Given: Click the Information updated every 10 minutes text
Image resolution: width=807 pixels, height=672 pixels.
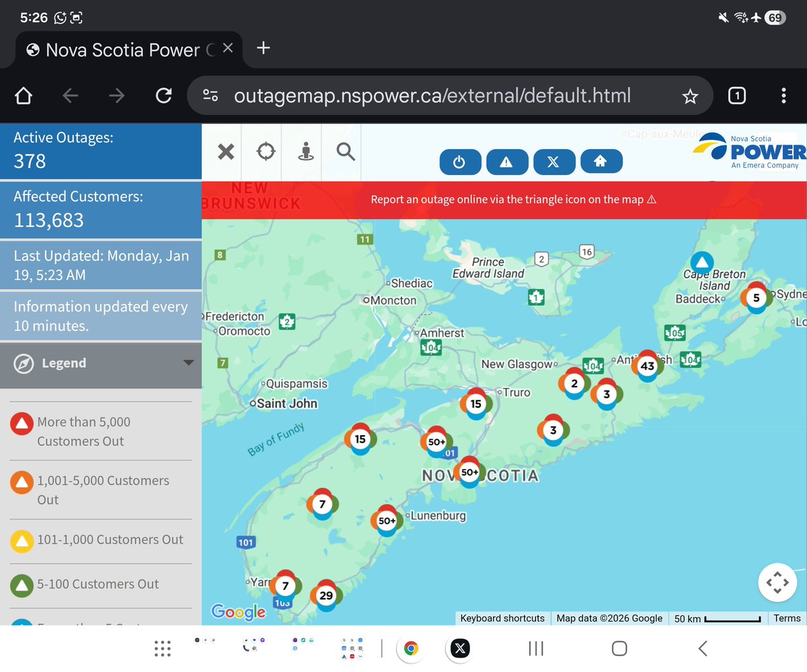Looking at the screenshot, I should pyautogui.click(x=101, y=316).
